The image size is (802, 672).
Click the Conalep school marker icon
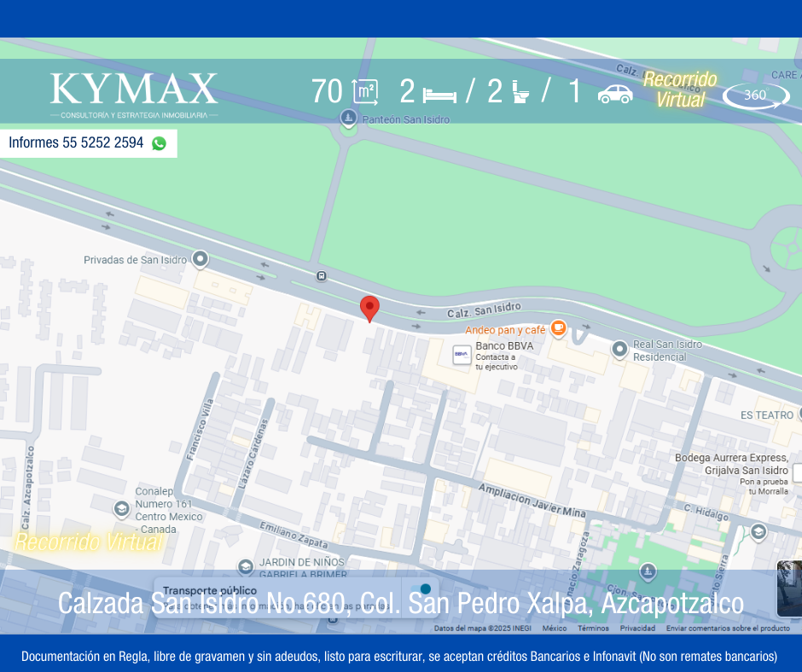coord(121,509)
